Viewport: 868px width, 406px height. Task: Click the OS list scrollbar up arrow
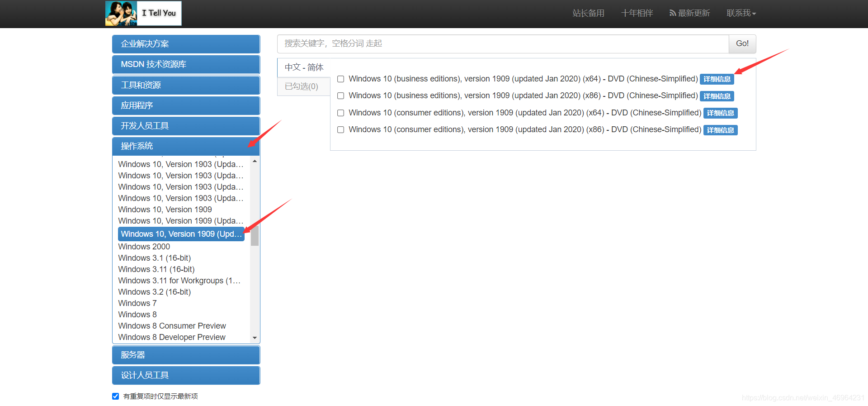tap(255, 161)
